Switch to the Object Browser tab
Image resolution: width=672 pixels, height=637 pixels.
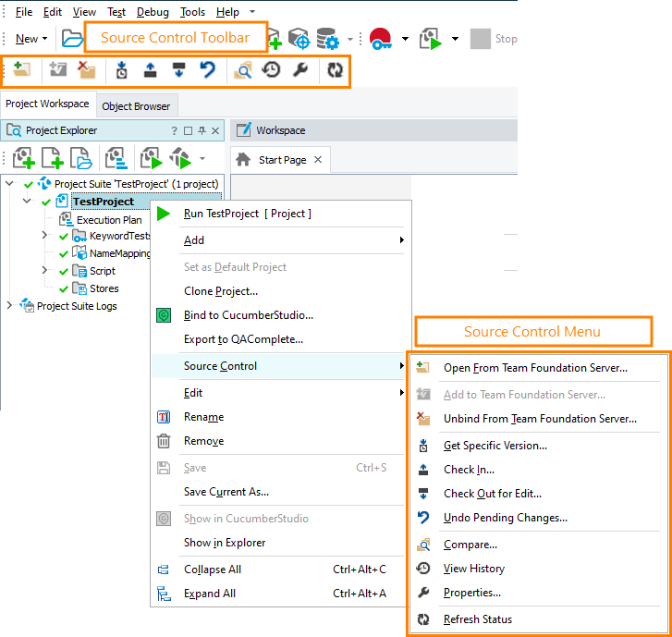click(x=136, y=106)
